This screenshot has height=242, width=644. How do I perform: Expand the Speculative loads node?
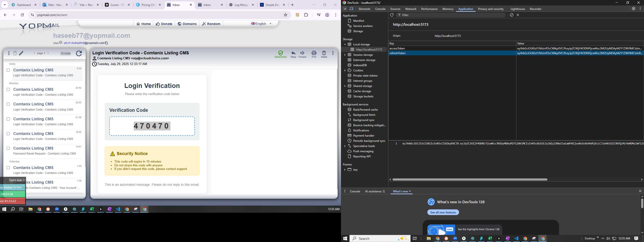pos(345,146)
